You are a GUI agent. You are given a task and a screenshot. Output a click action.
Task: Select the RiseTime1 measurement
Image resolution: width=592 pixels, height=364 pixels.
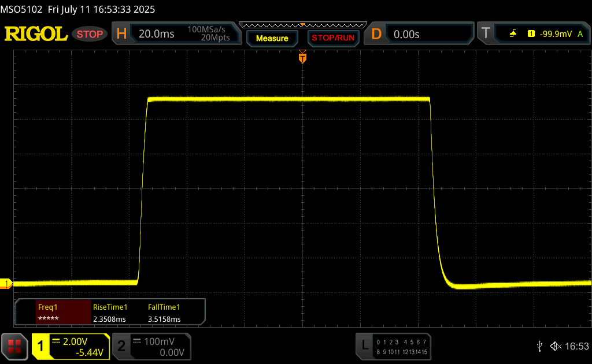pyautogui.click(x=110, y=307)
